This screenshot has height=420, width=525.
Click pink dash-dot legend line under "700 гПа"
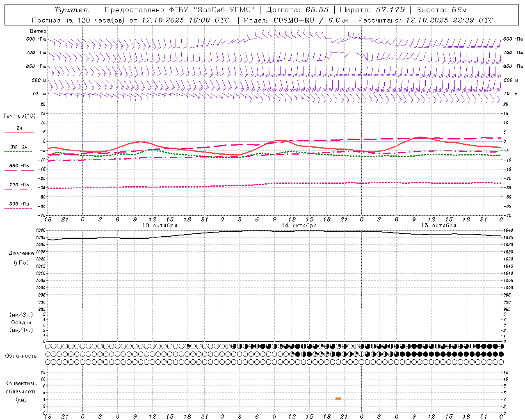point(18,189)
